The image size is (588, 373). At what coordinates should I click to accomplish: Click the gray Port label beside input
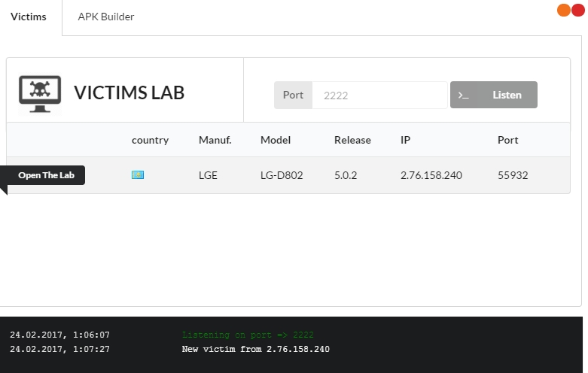pos(293,96)
